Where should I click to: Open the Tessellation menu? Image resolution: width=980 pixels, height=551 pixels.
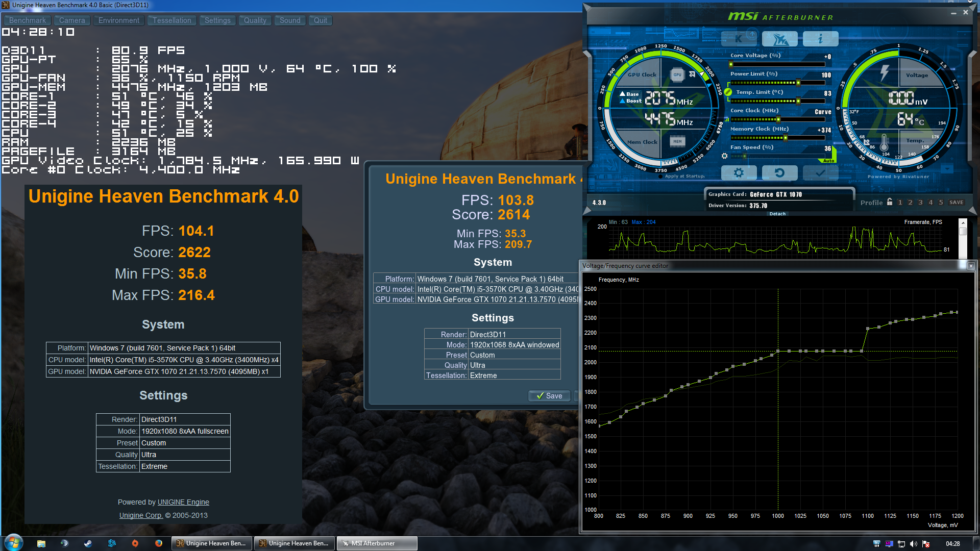(x=171, y=20)
